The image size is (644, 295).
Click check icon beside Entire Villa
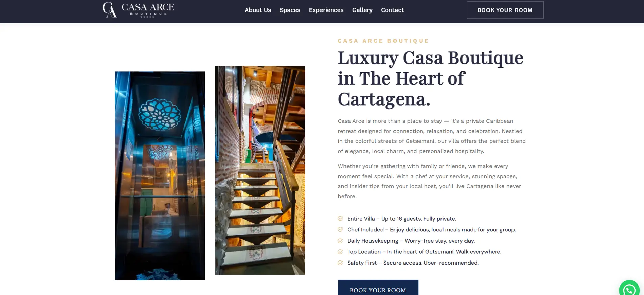340,219
